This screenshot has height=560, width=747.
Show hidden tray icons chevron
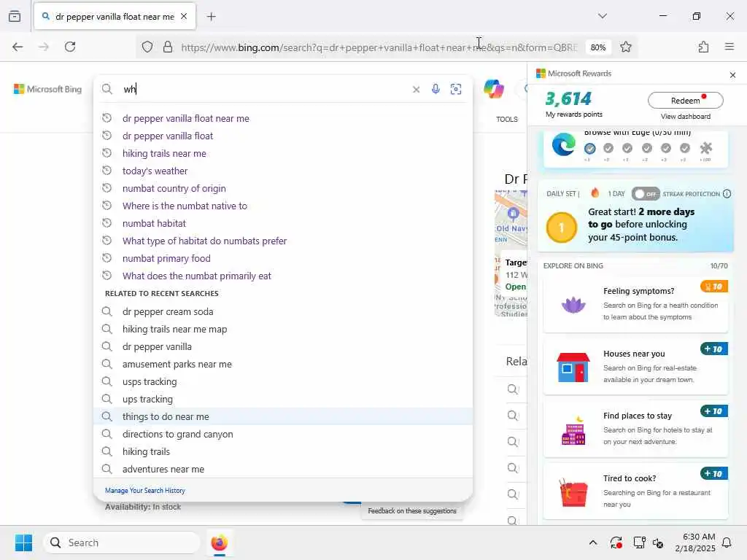tap(592, 542)
